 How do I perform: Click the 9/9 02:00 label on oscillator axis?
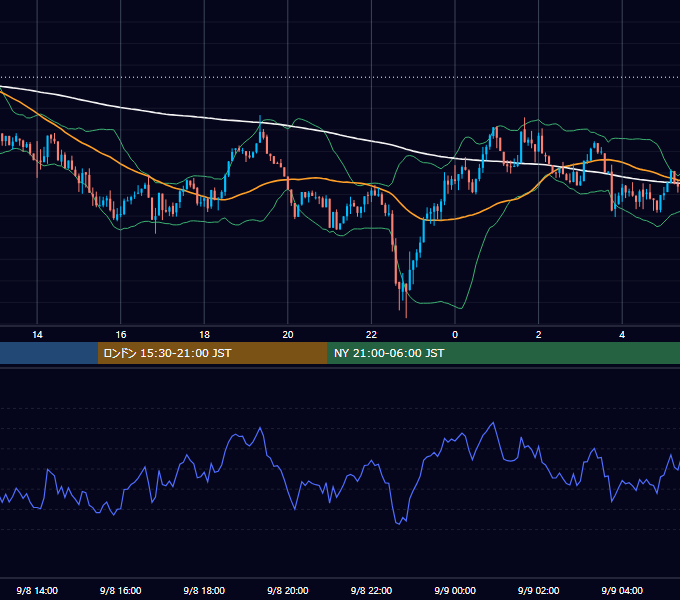point(539,590)
